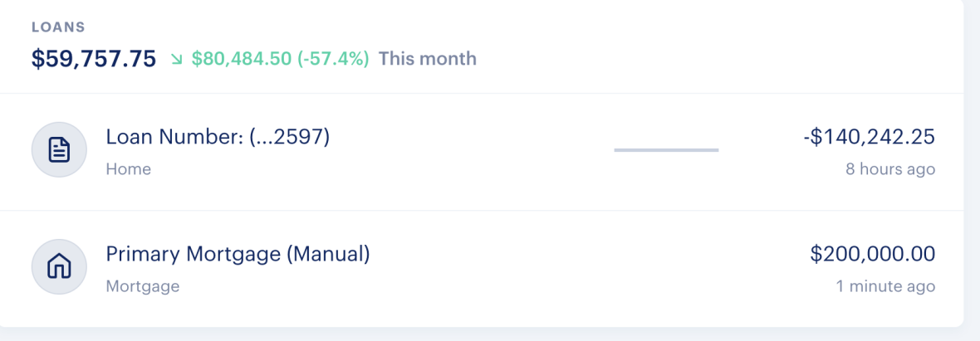Click the (-57.4%) percentage change
The height and width of the screenshot is (341, 980).
coord(333,60)
